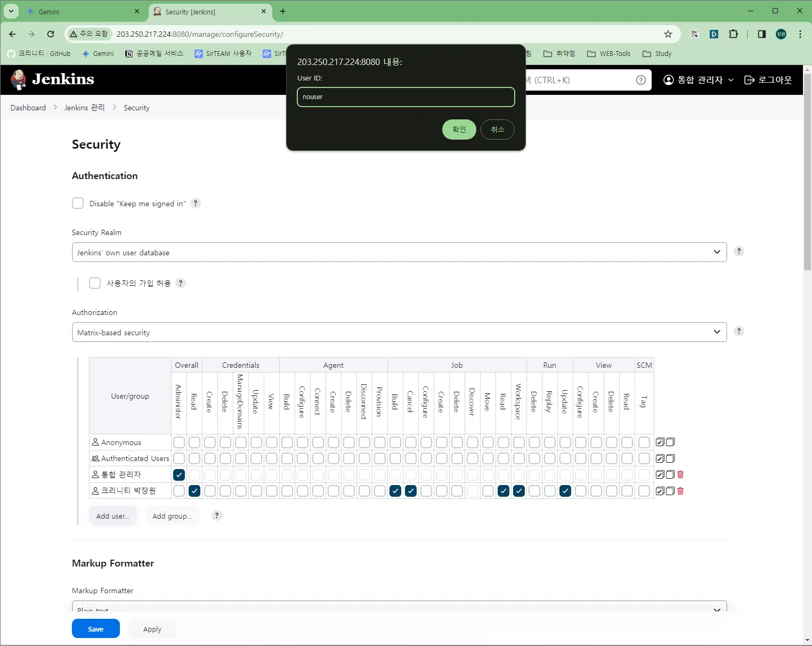The width and height of the screenshot is (812, 646).
Task: Bookmark this page with the star icon
Action: pos(668,34)
